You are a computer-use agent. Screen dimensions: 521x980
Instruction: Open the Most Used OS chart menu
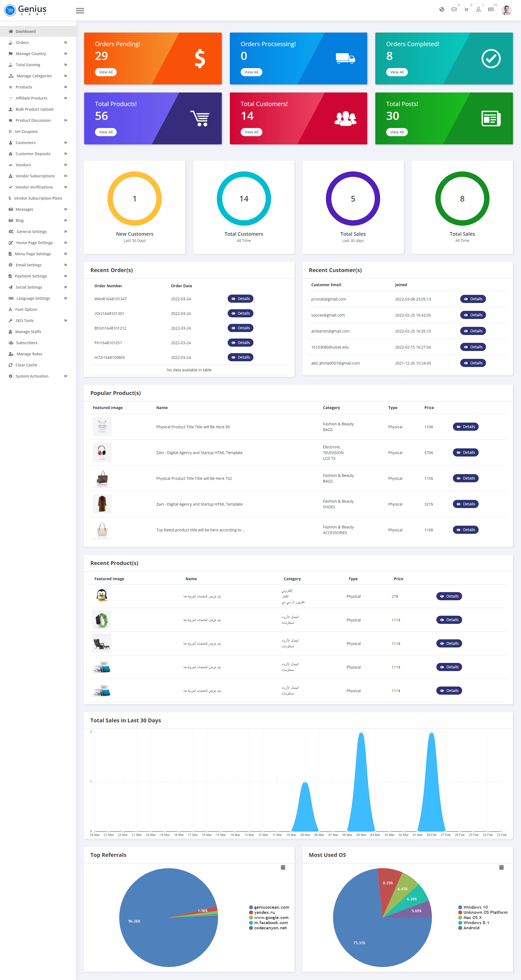click(501, 867)
